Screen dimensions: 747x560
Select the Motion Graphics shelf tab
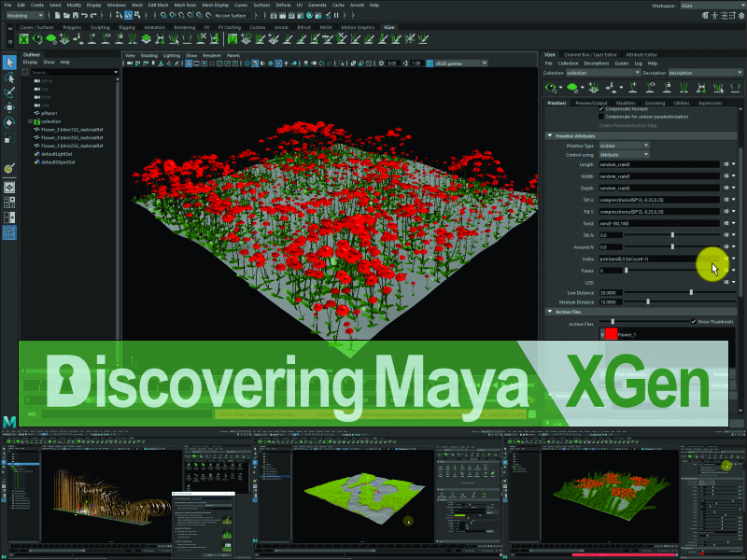click(359, 28)
